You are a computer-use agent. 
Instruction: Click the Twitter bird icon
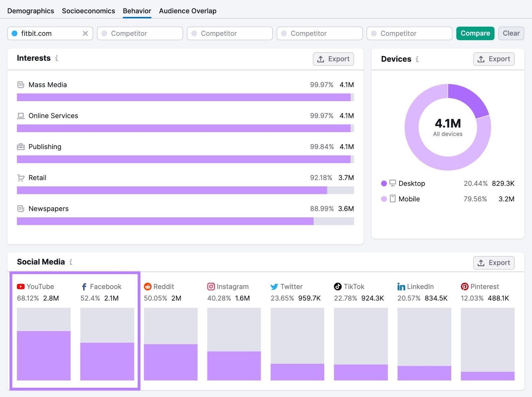274,287
